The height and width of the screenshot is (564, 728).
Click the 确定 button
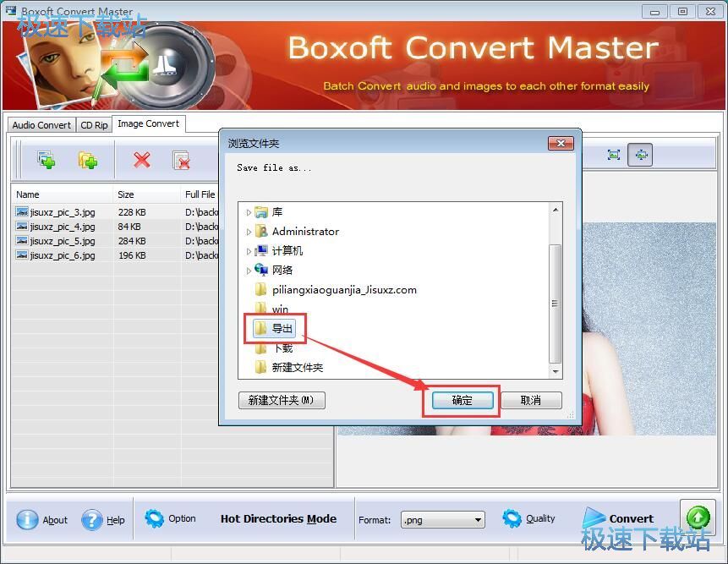[x=463, y=400]
